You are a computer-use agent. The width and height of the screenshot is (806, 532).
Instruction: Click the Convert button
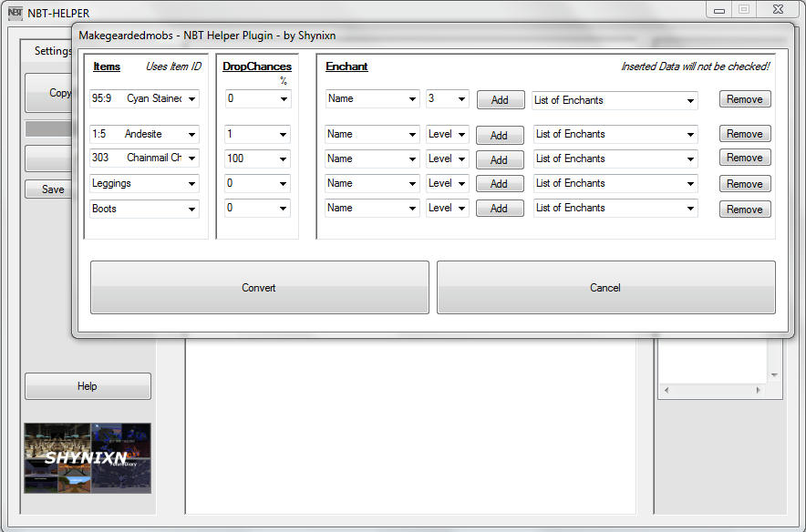[x=259, y=287]
